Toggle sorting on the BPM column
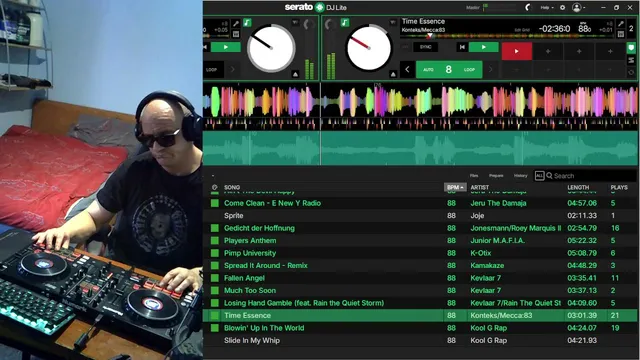 click(x=455, y=187)
